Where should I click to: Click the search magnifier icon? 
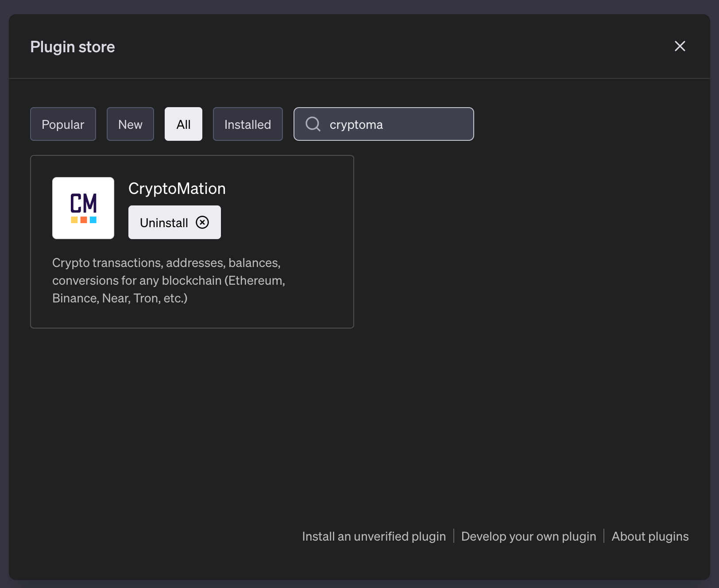pyautogui.click(x=313, y=124)
